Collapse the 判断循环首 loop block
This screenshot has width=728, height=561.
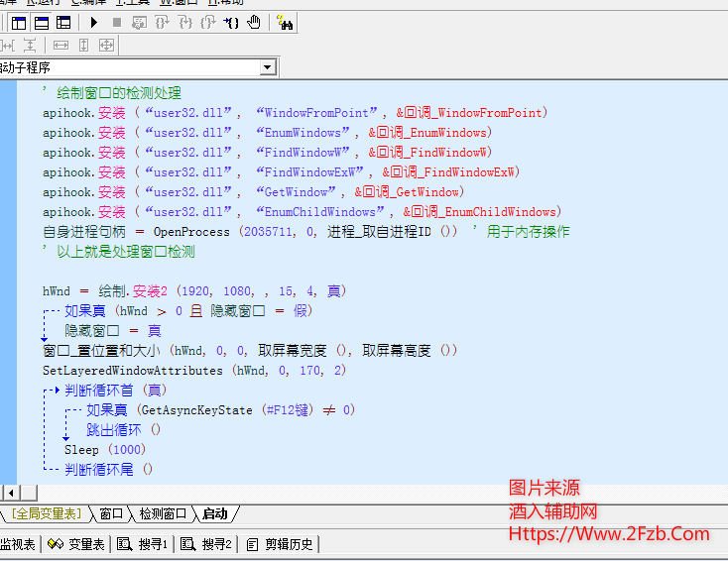(44, 391)
